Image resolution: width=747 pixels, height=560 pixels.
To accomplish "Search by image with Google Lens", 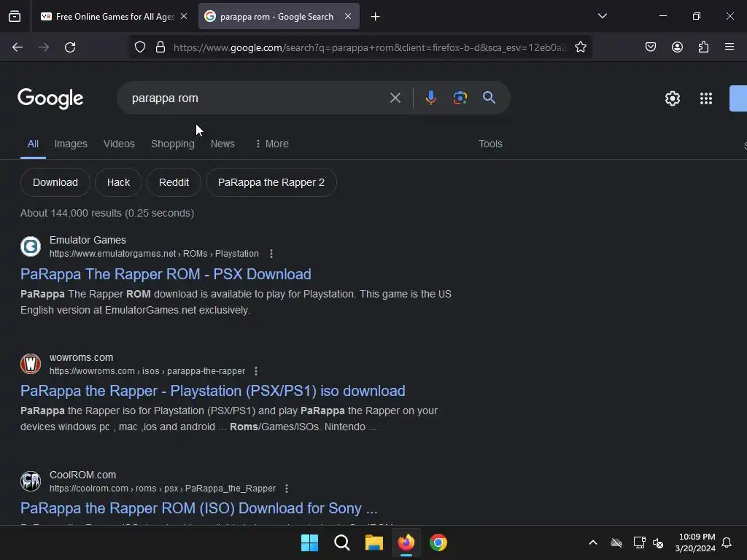I will [x=460, y=98].
